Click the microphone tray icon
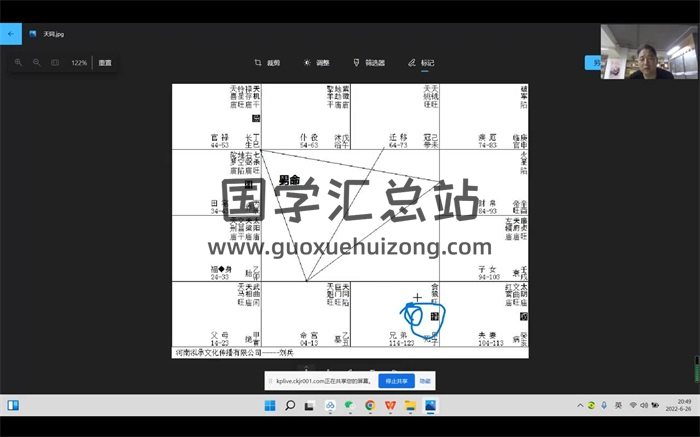 coord(604,405)
